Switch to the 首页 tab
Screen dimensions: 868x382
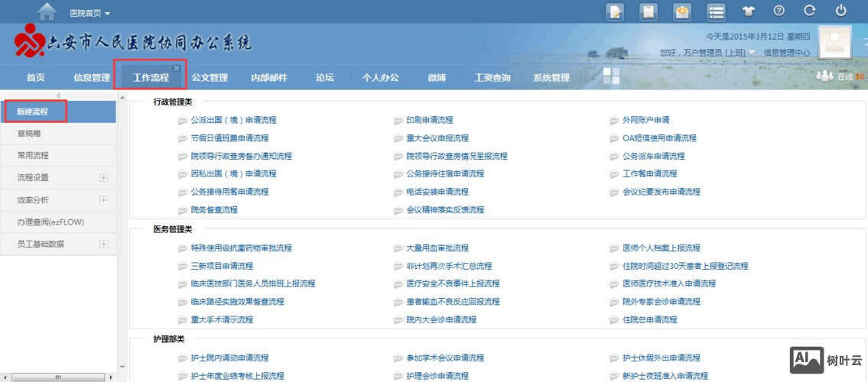click(36, 78)
